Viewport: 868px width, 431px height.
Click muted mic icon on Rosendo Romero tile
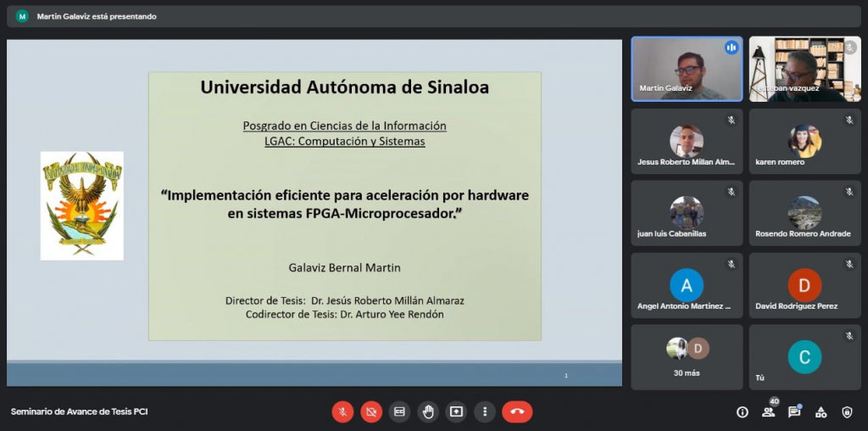tap(849, 192)
